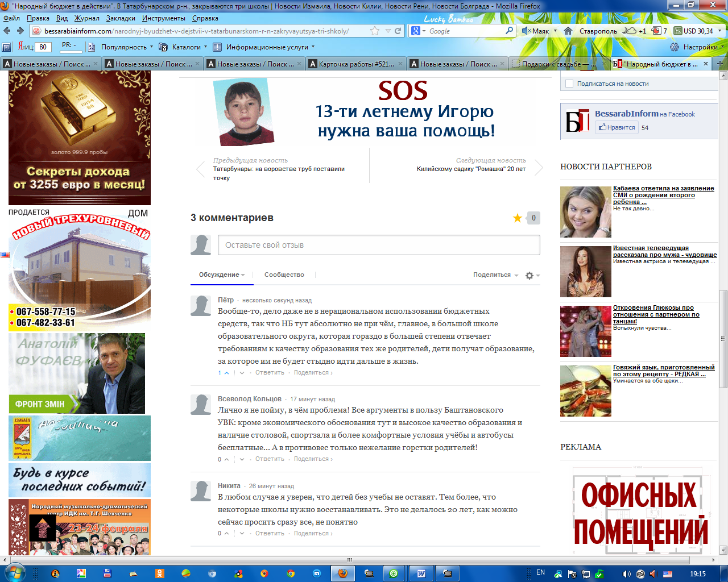
Task: Click Facebook Нравится like button
Action: (x=616, y=127)
